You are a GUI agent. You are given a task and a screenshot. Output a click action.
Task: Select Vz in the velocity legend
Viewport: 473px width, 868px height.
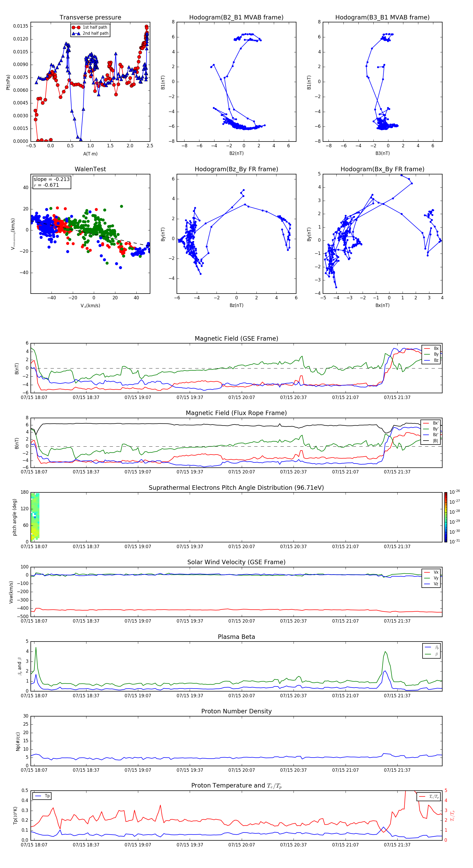[x=431, y=584]
